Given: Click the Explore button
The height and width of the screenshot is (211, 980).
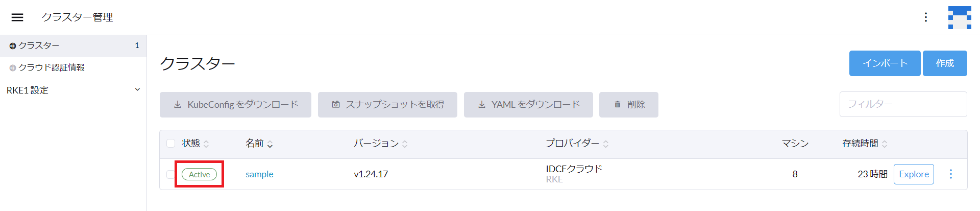Looking at the screenshot, I should pos(914,174).
